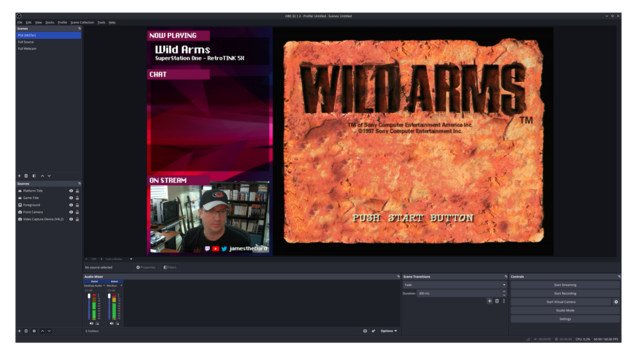Select the Full Source scene
This screenshot has height=361, width=637.
[x=49, y=42]
